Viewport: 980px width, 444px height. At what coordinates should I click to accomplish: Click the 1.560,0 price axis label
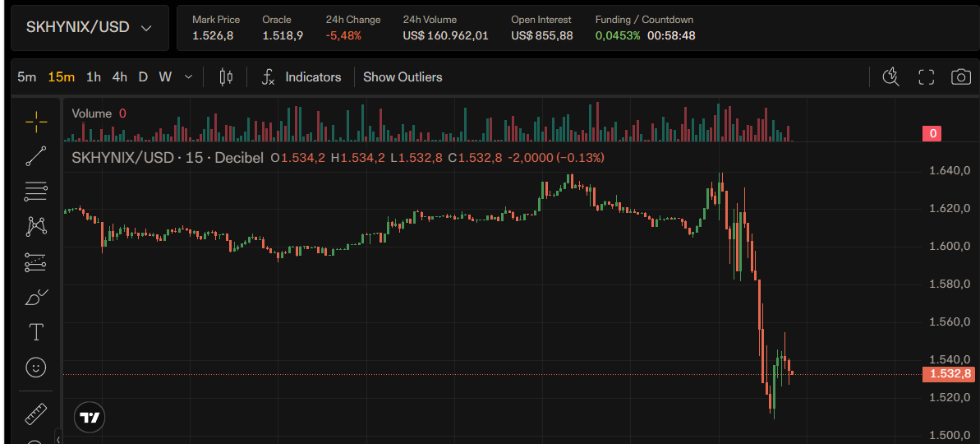(950, 322)
